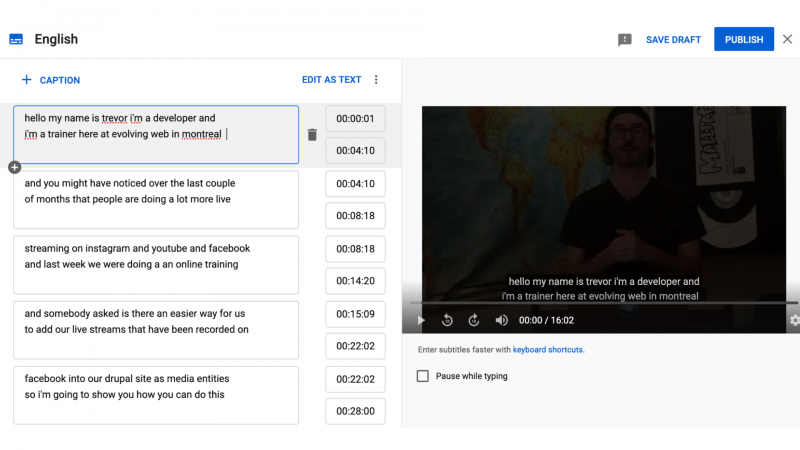Delete the first caption with trash icon

click(312, 135)
